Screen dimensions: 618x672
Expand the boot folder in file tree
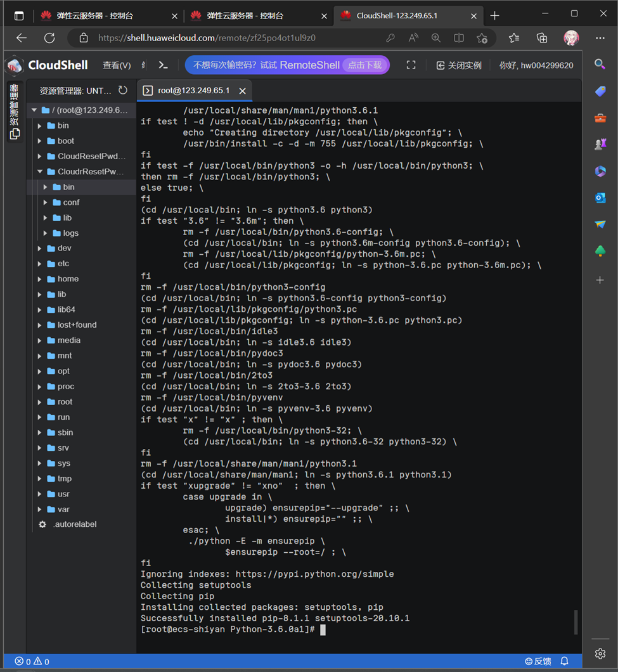(x=40, y=141)
